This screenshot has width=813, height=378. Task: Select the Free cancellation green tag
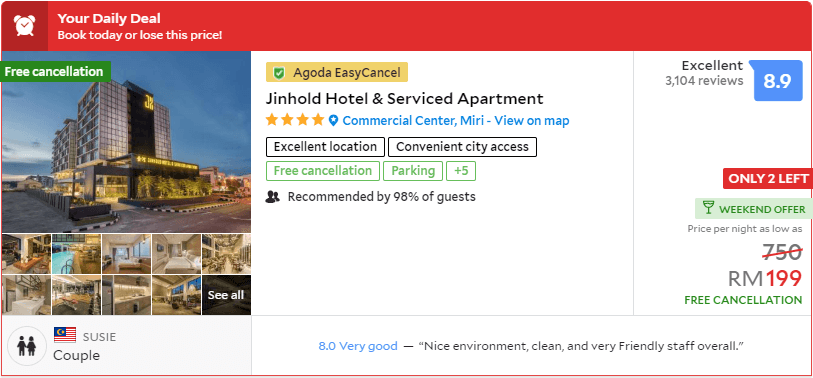click(323, 171)
